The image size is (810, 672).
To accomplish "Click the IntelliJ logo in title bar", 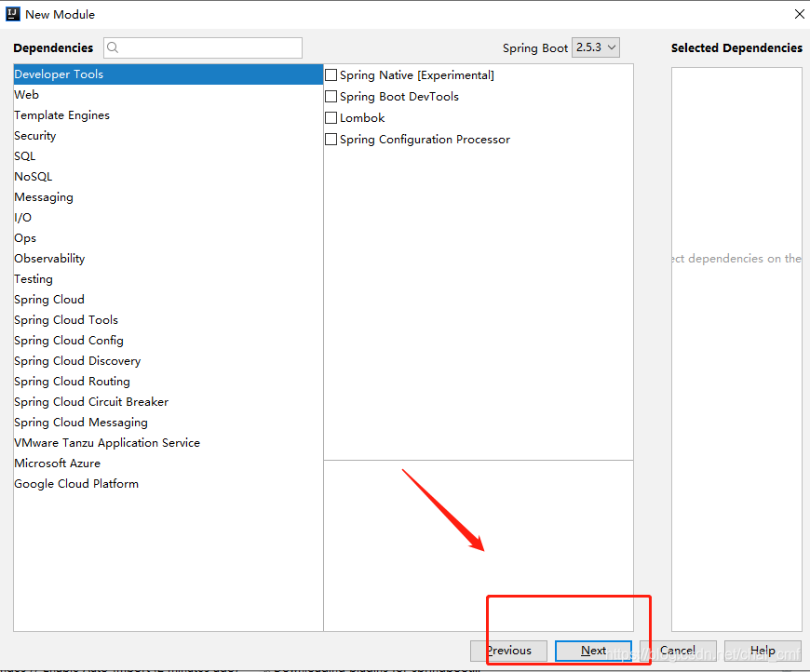I will [13, 14].
